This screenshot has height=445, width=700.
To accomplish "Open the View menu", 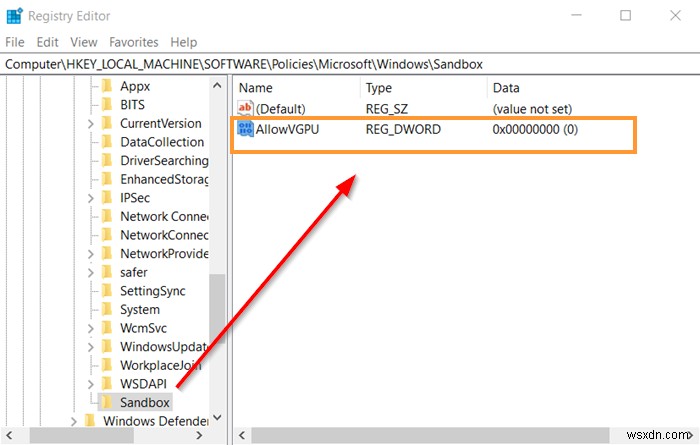I will [x=83, y=42].
